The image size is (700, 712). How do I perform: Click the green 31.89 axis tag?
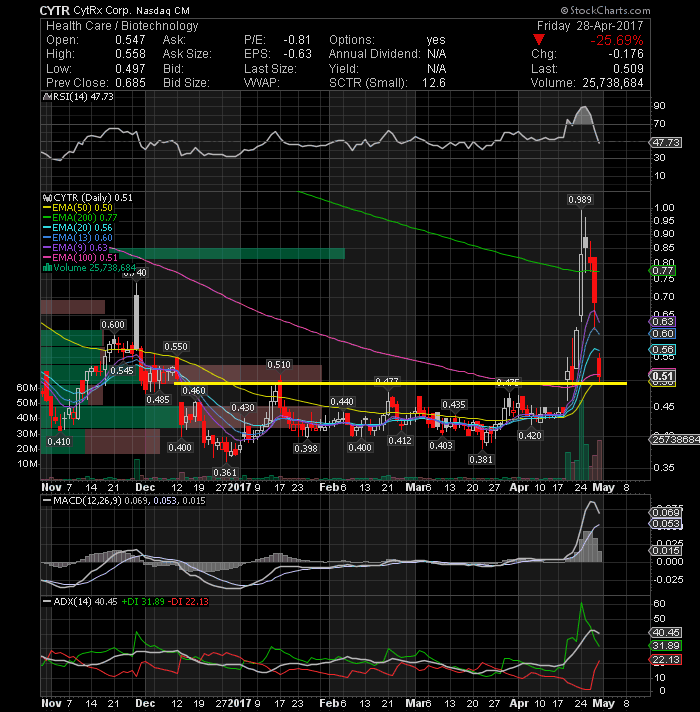pos(666,646)
